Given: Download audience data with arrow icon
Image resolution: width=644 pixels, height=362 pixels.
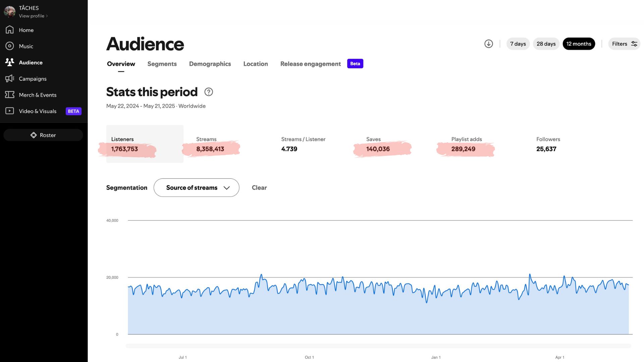Looking at the screenshot, I should (488, 44).
